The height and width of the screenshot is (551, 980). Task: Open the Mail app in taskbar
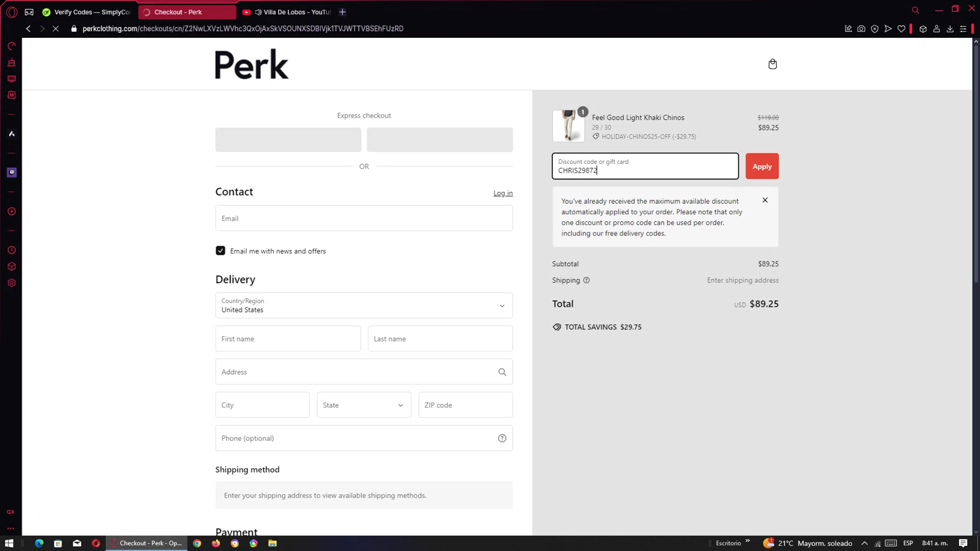(77, 543)
